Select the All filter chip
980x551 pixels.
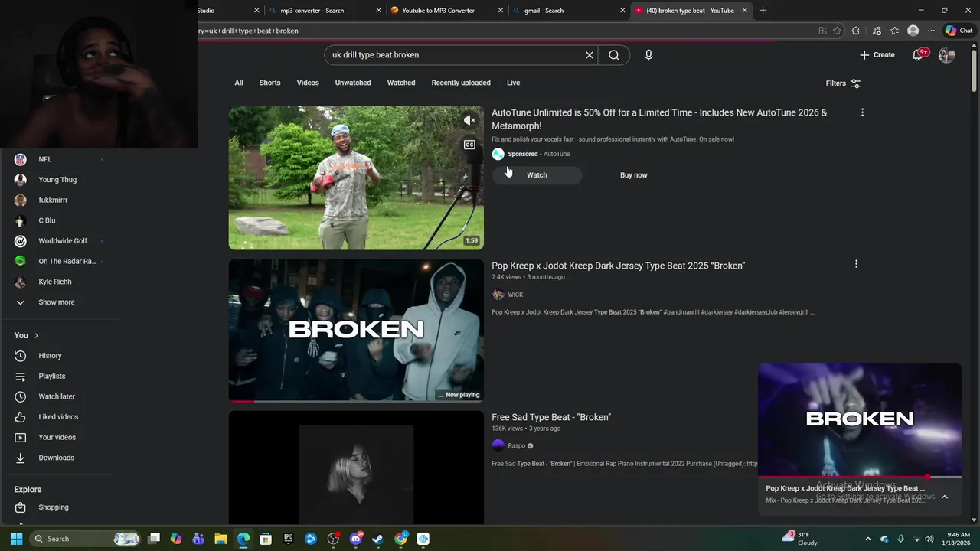(239, 83)
